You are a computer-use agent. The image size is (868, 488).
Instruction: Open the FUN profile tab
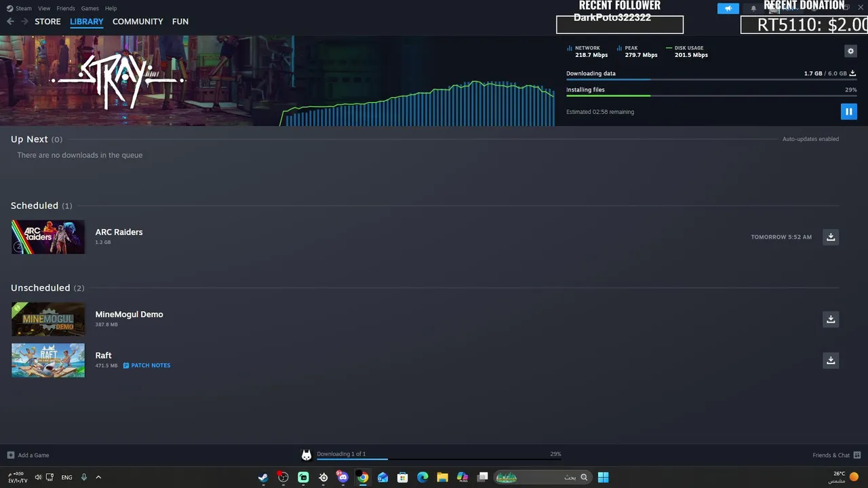(x=180, y=22)
